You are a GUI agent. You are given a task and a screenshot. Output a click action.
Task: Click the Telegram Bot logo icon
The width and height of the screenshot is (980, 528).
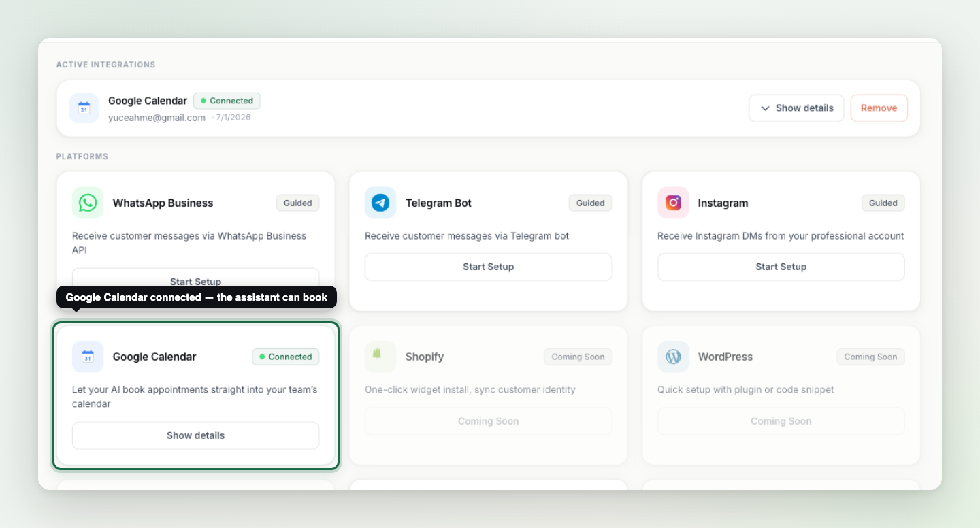pos(380,203)
